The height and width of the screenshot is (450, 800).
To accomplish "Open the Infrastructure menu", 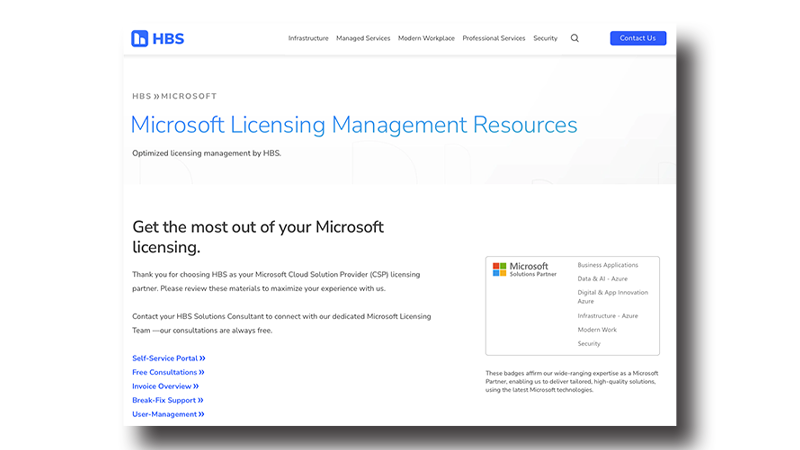I will pos(308,38).
